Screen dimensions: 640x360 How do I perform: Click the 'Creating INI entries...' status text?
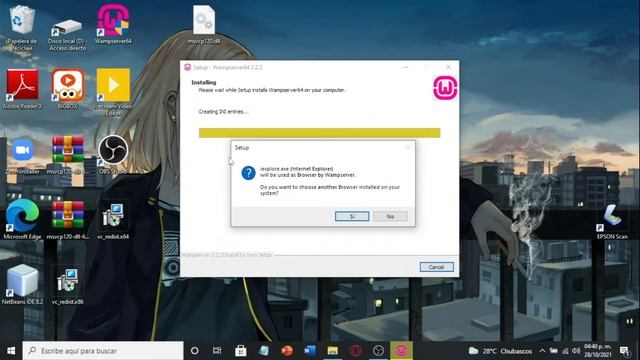click(223, 111)
